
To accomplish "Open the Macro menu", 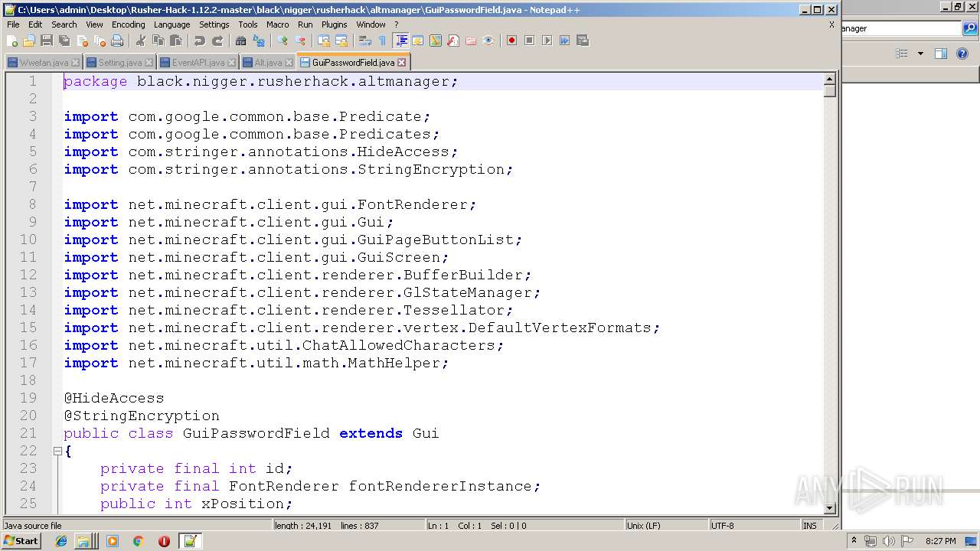I will point(278,24).
